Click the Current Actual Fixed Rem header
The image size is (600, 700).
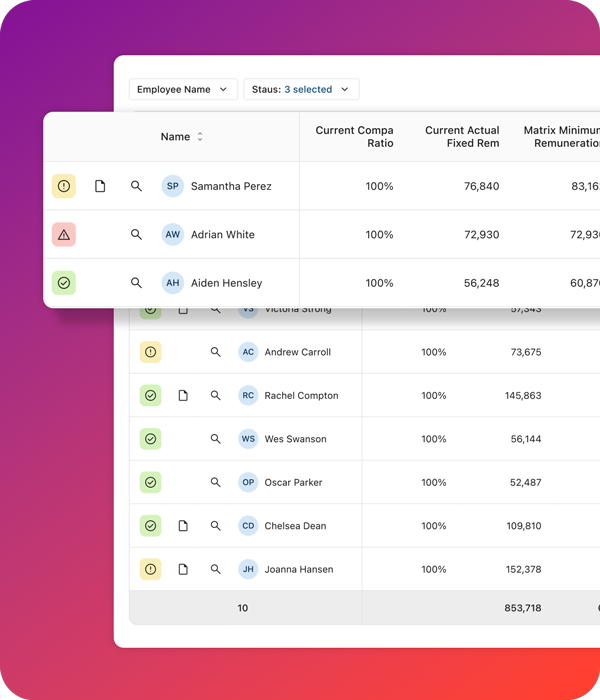tap(461, 137)
